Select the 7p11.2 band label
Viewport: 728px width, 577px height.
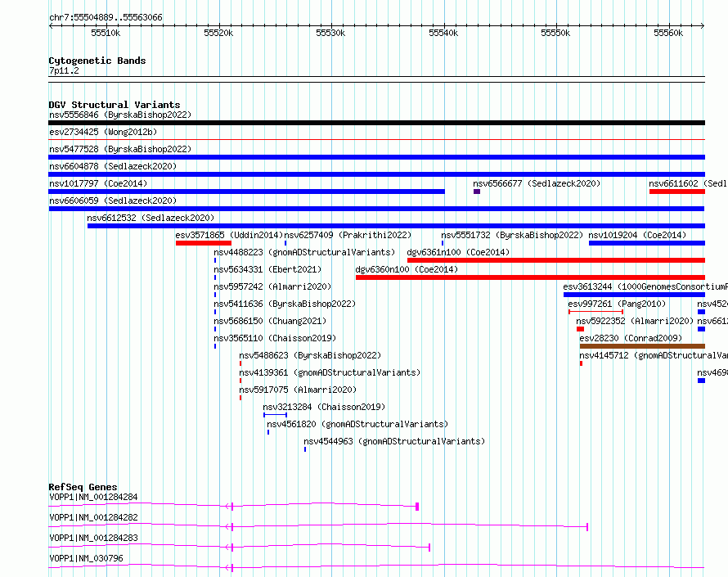pos(64,70)
